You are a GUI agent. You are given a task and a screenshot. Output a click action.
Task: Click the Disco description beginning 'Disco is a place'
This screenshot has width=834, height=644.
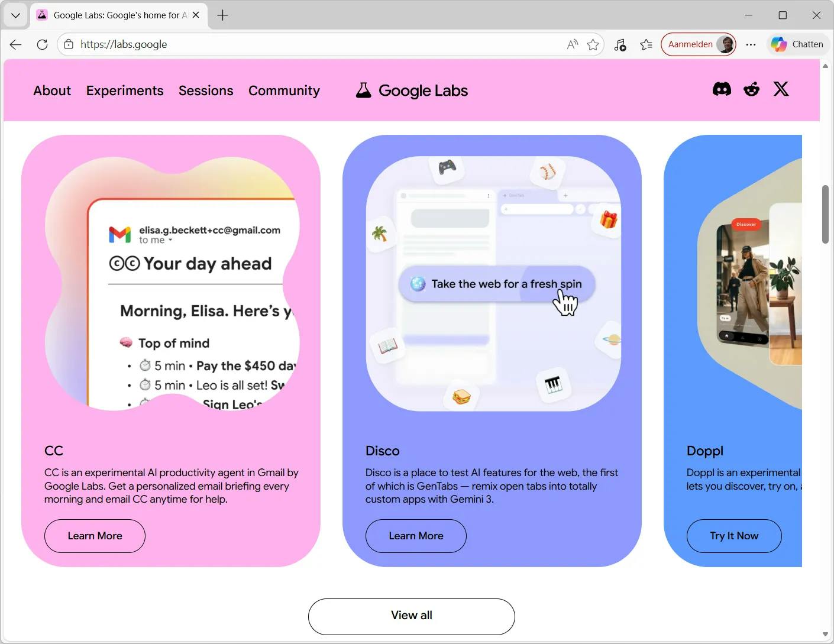coord(492,486)
